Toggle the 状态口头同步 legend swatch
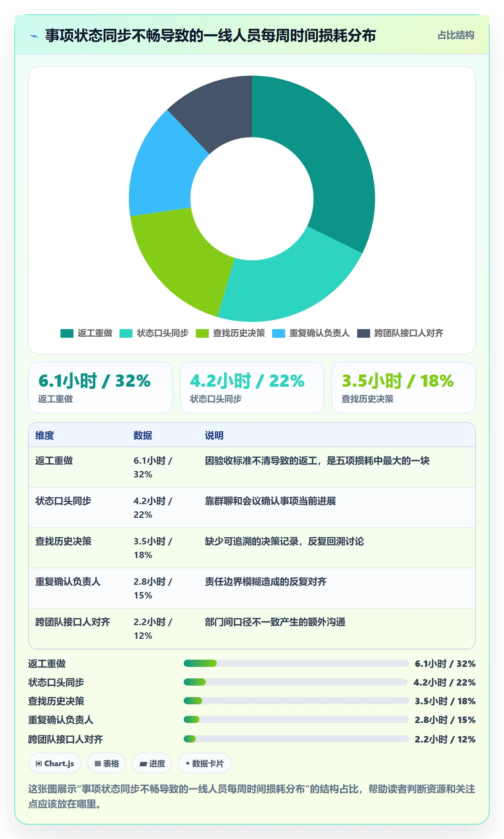This screenshot has height=839, width=504. (126, 333)
